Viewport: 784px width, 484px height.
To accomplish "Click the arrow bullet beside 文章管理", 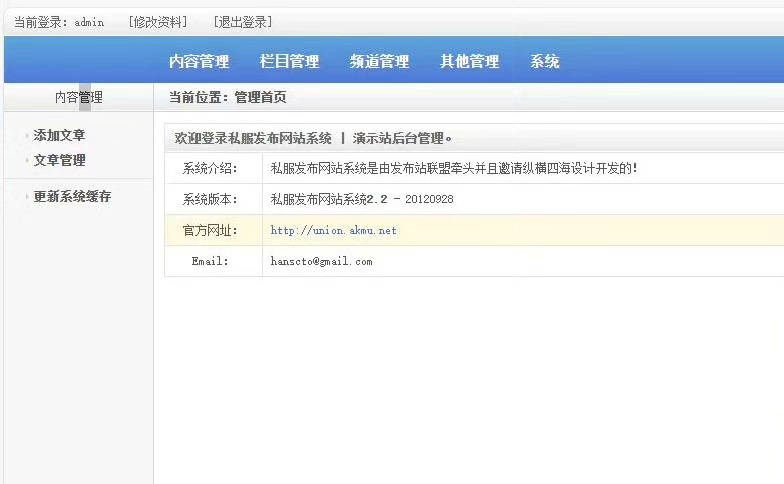I will pos(26,160).
